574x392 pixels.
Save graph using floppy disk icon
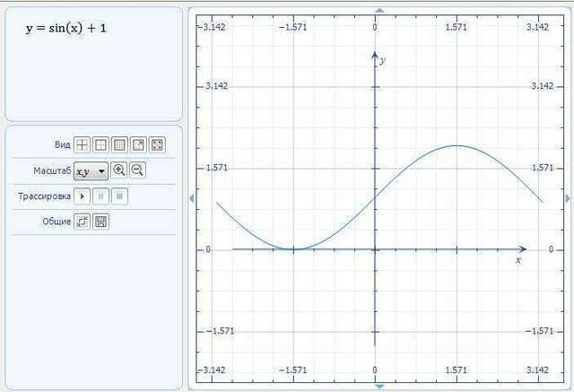click(100, 222)
